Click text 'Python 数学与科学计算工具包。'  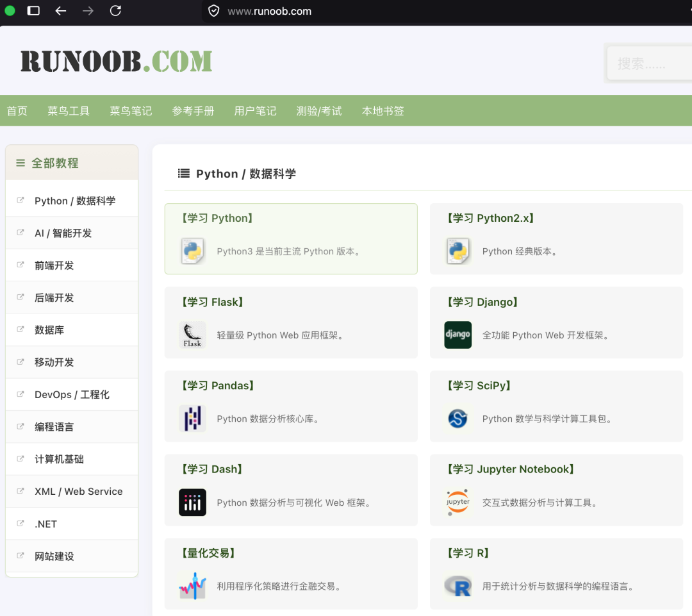point(548,419)
